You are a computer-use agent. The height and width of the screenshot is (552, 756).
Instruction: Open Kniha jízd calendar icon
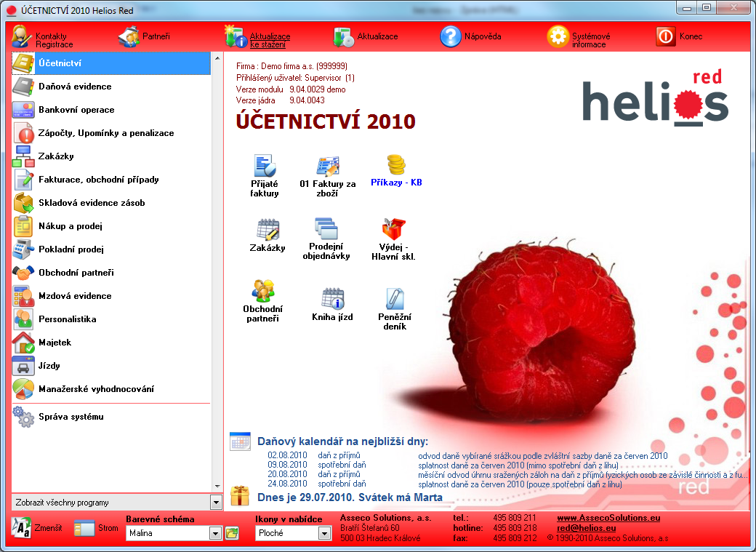(x=333, y=299)
